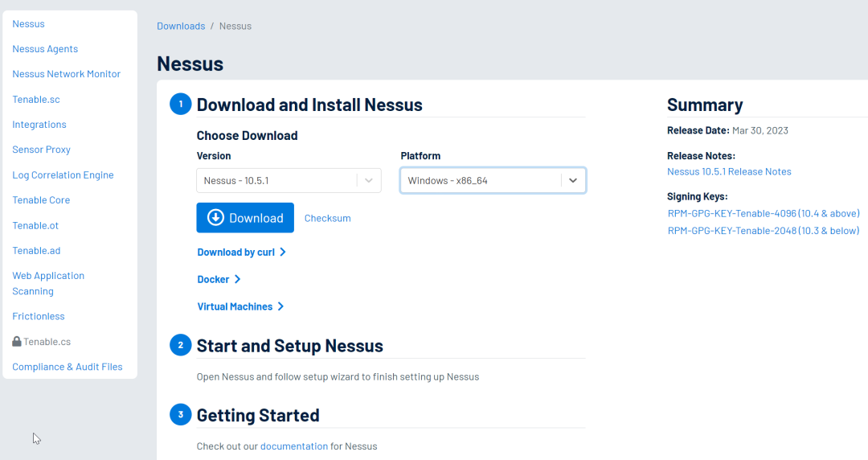
Task: Click the Platform dropdown chevron arrow
Action: click(573, 181)
